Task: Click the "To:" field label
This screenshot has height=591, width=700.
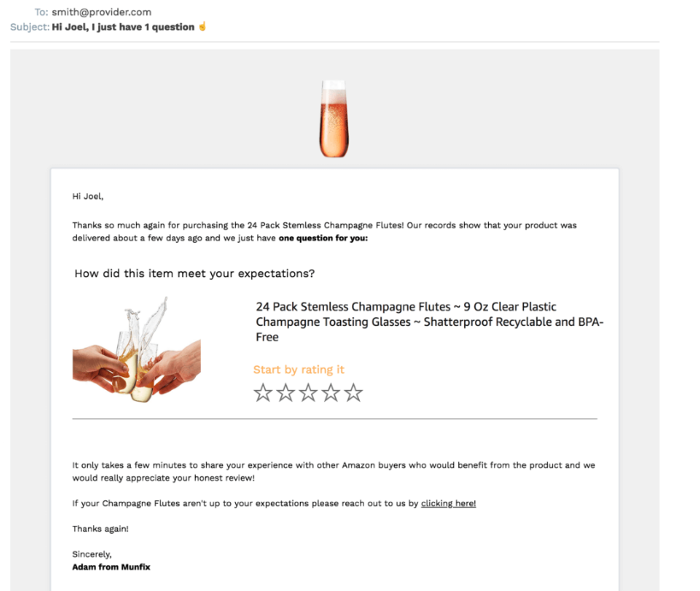Action: 41,12
